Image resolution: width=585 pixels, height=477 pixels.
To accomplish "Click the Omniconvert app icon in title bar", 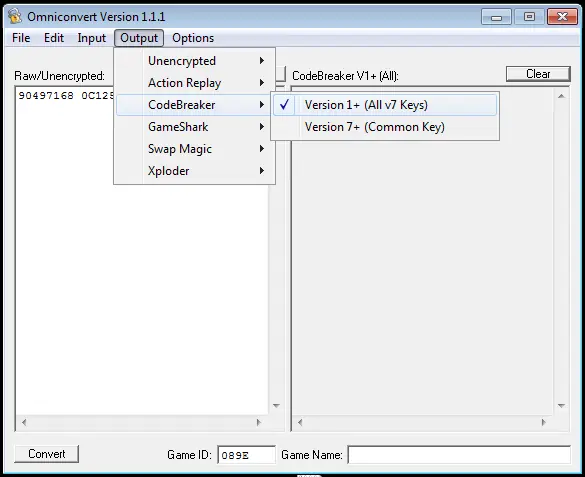I will click(15, 16).
